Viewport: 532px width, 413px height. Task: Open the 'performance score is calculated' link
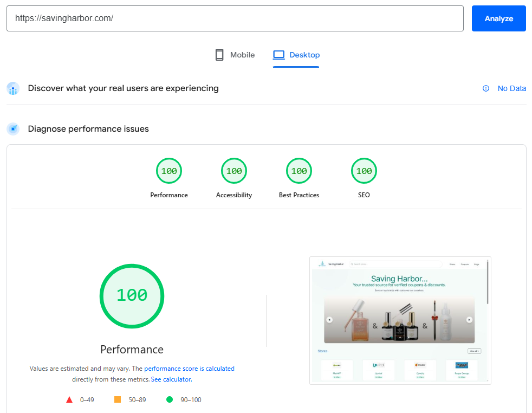tap(189, 369)
